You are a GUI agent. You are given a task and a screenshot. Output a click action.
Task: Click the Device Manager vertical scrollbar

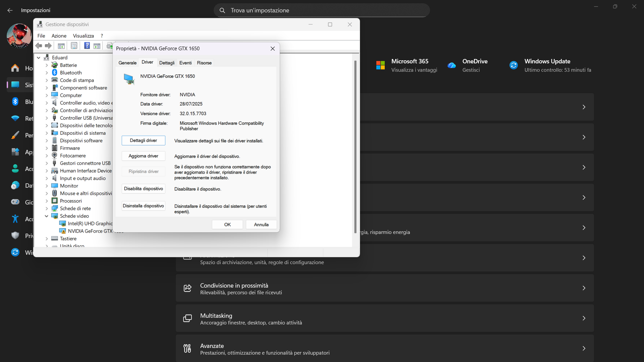tap(356, 147)
